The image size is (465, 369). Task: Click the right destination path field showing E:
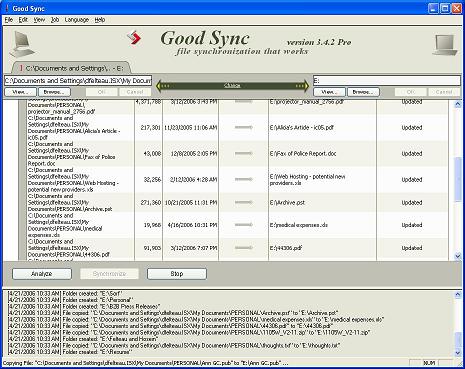[x=387, y=81]
